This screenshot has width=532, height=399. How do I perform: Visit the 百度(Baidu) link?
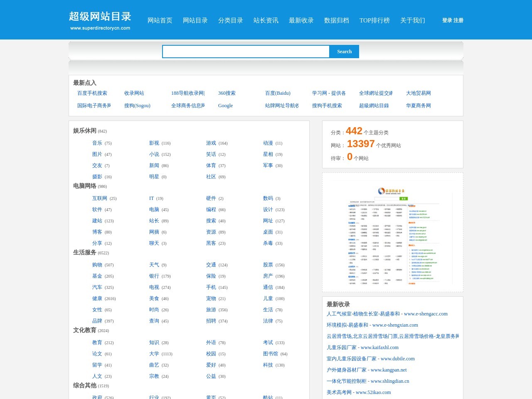[278, 93]
